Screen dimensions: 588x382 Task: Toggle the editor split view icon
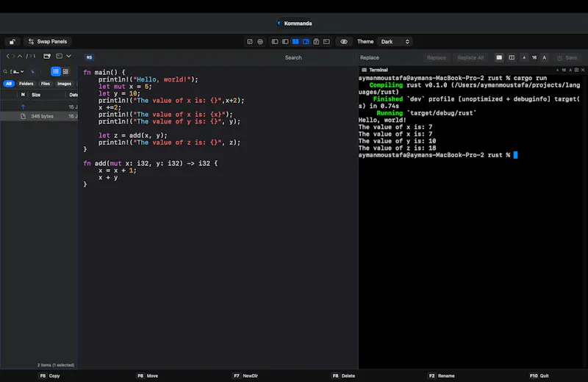tap(512, 57)
